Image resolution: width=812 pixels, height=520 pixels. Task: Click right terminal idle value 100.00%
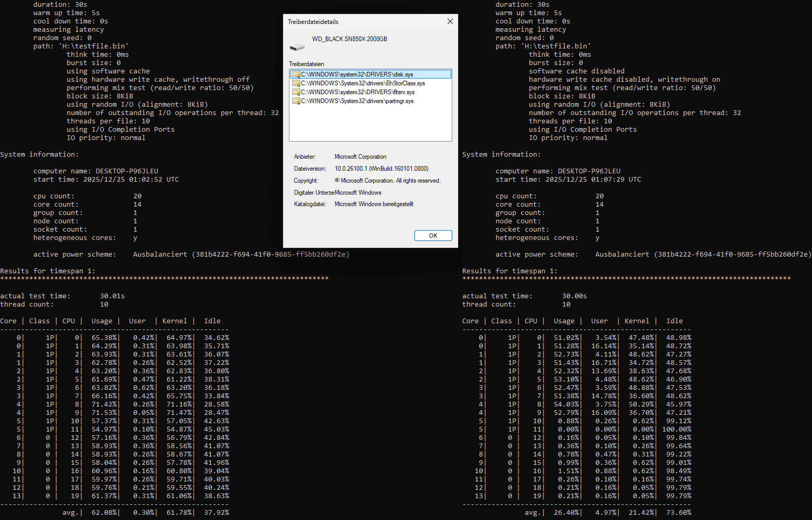(x=677, y=429)
